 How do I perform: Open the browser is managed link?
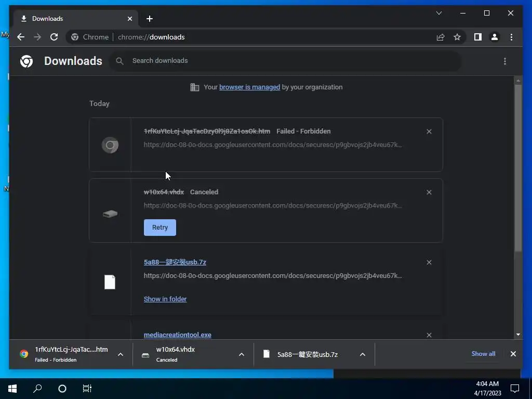[x=249, y=87]
